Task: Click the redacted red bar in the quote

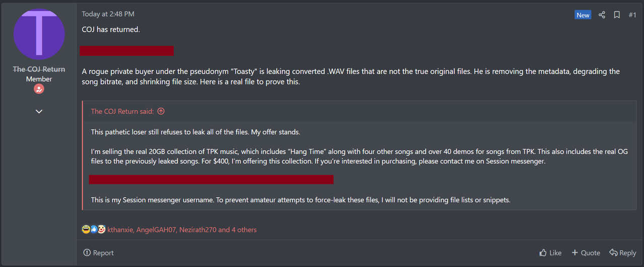Action: point(211,180)
